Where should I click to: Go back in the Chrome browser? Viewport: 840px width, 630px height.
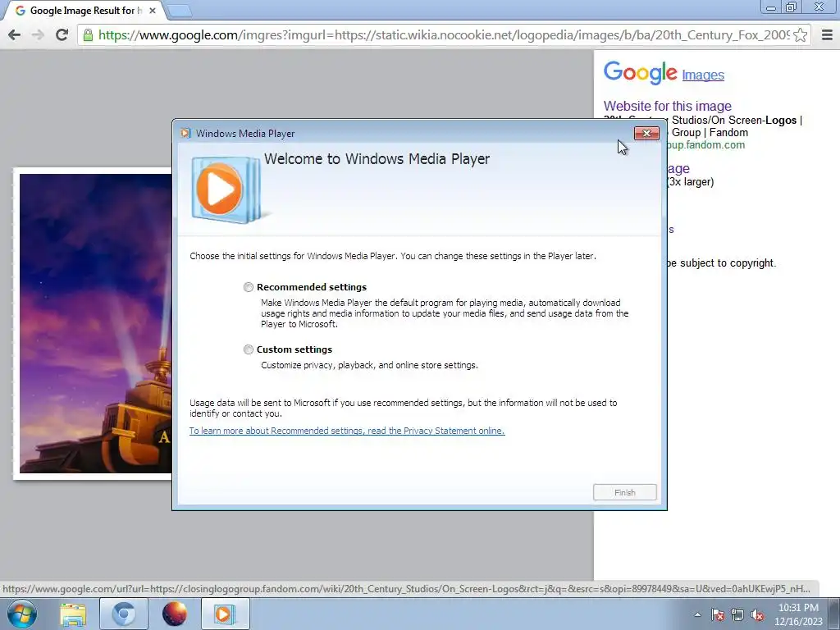15,34
